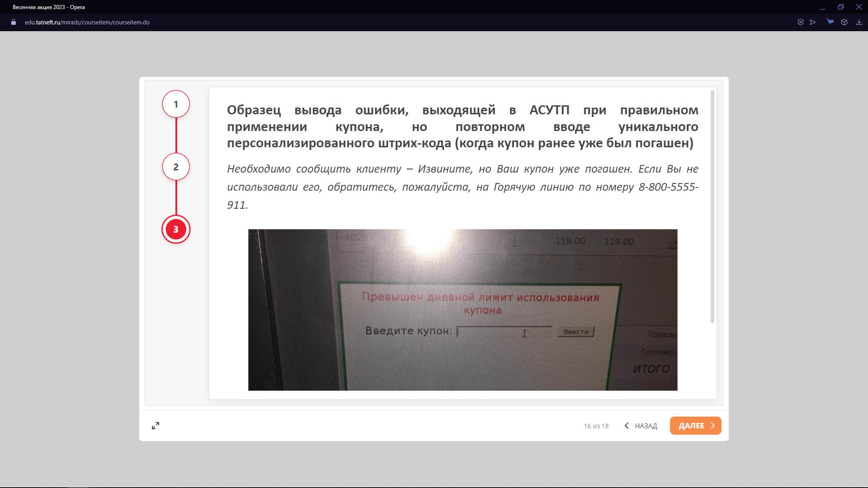
Task: Click chevron arrow inside ДАЛЕЕ button
Action: [713, 426]
